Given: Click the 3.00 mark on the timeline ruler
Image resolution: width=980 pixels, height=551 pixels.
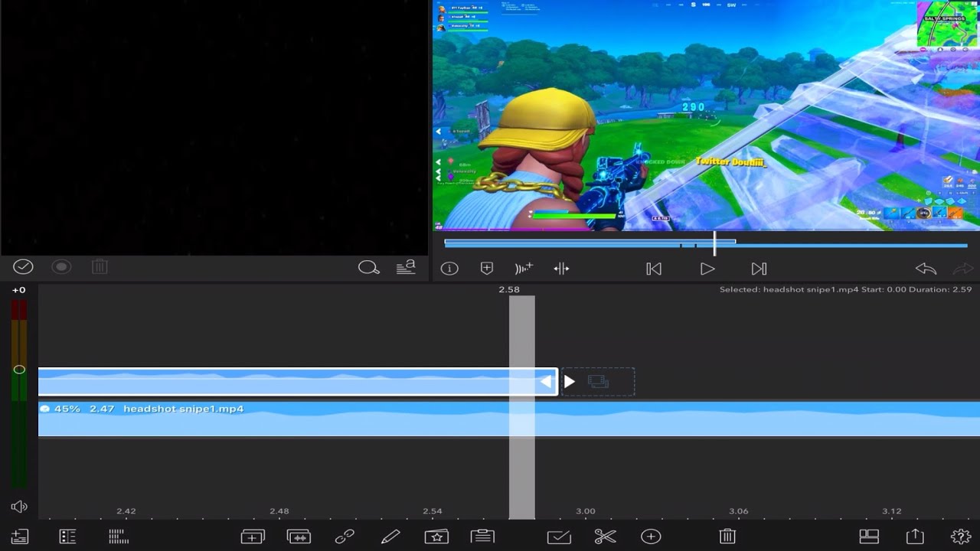Looking at the screenshot, I should click(x=586, y=510).
